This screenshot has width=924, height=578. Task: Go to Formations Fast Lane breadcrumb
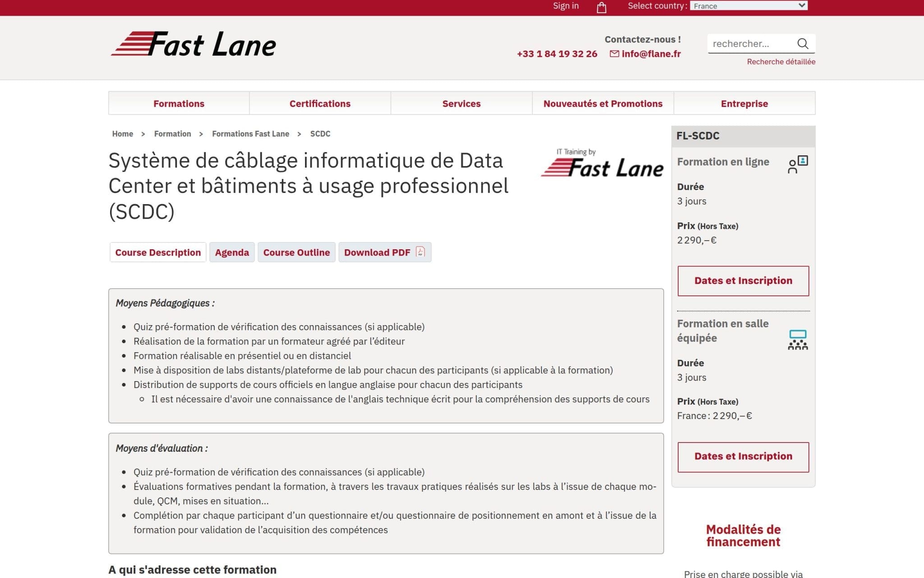pyautogui.click(x=250, y=134)
